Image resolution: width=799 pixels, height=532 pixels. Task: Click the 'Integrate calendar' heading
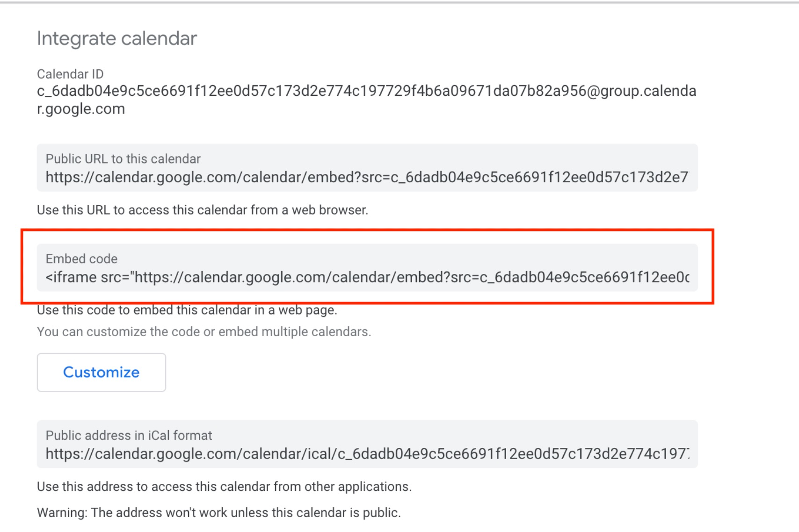(117, 38)
